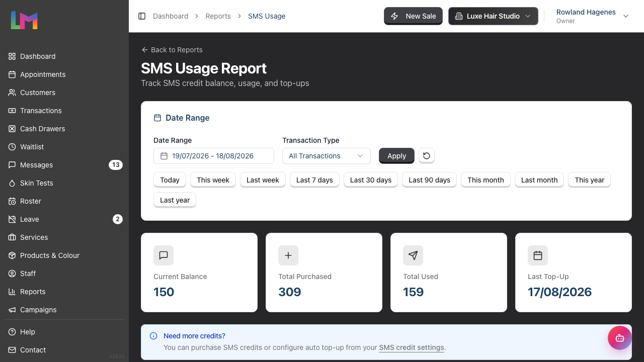Open the date range picker field
Image resolution: width=644 pixels, height=362 pixels.
[214, 156]
